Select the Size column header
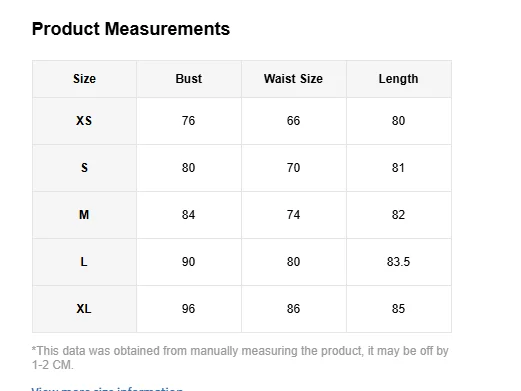The height and width of the screenshot is (391, 521). click(x=84, y=79)
